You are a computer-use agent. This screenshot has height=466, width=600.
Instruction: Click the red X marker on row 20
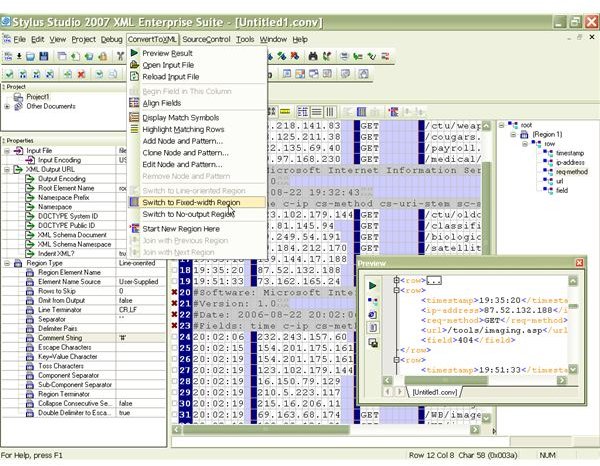click(174, 292)
